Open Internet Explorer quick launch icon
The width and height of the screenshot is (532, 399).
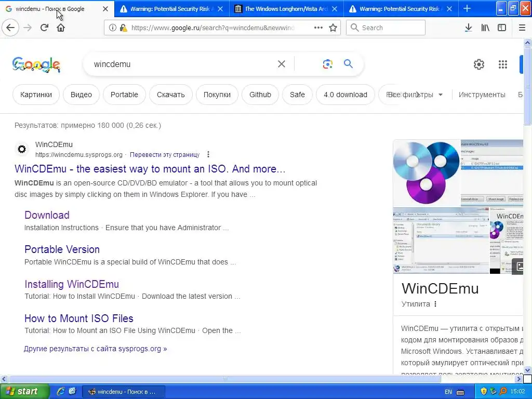click(x=61, y=391)
